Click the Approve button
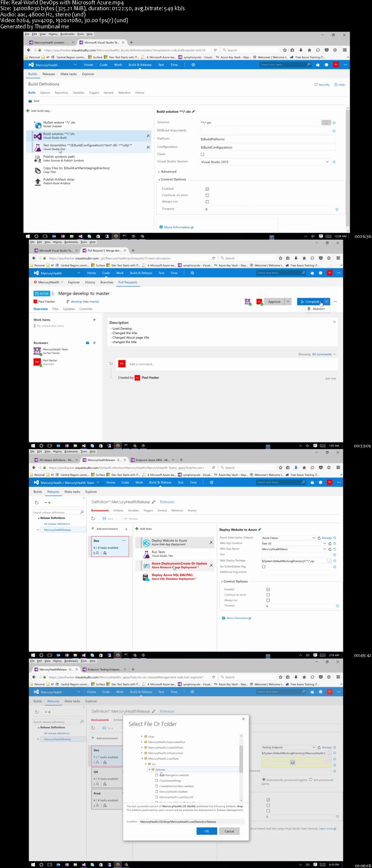 pyautogui.click(x=274, y=301)
